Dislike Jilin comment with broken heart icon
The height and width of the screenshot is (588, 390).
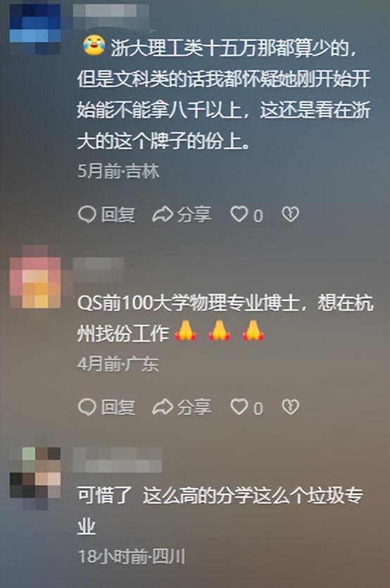[x=290, y=214]
